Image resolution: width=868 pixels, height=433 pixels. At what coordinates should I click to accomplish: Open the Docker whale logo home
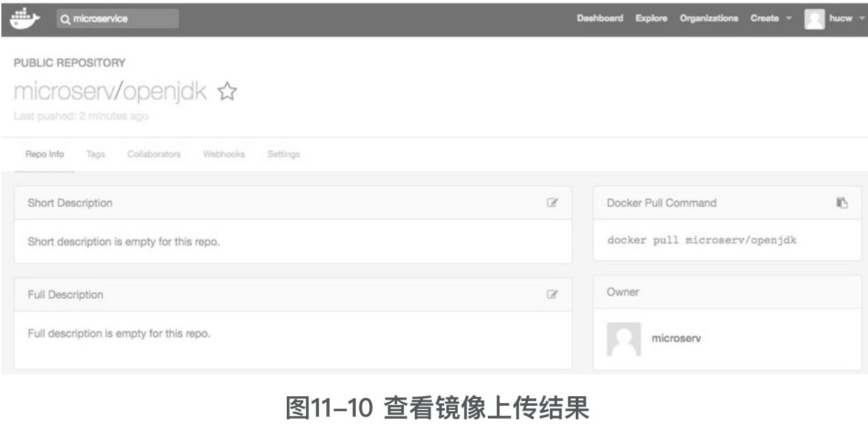25,17
